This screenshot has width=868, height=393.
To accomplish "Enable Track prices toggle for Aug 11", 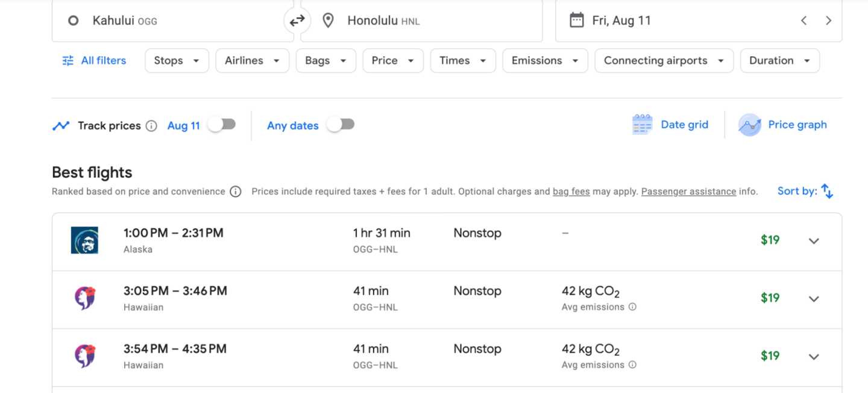I will coord(221,125).
